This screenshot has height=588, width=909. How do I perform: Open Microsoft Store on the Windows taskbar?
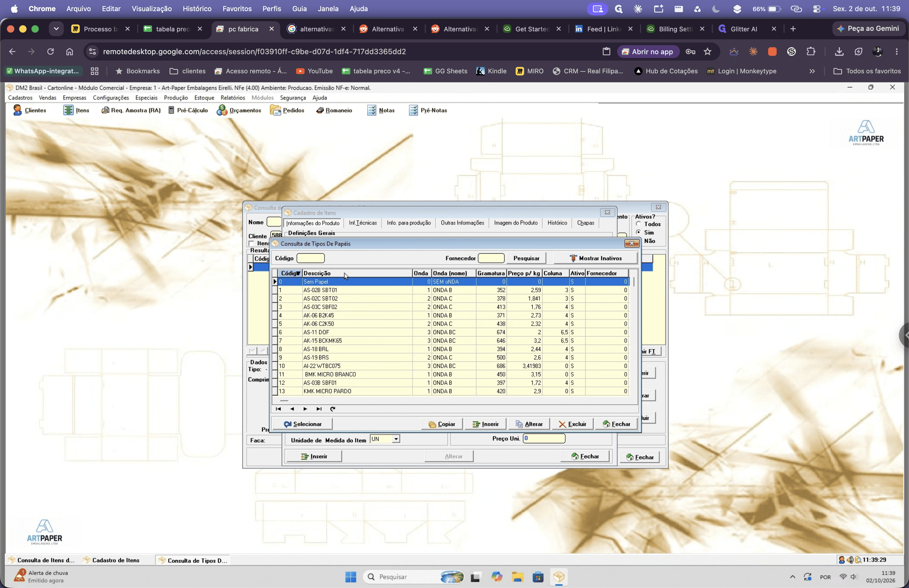click(x=538, y=577)
